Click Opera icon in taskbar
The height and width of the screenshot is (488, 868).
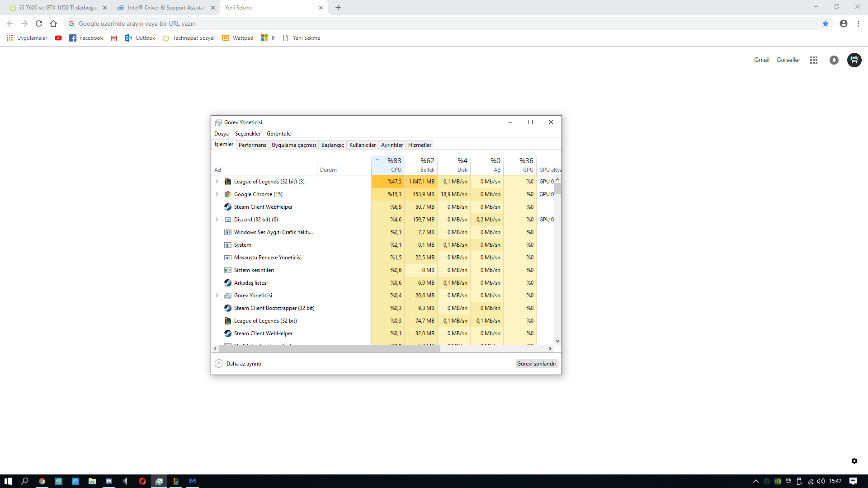[x=142, y=481]
